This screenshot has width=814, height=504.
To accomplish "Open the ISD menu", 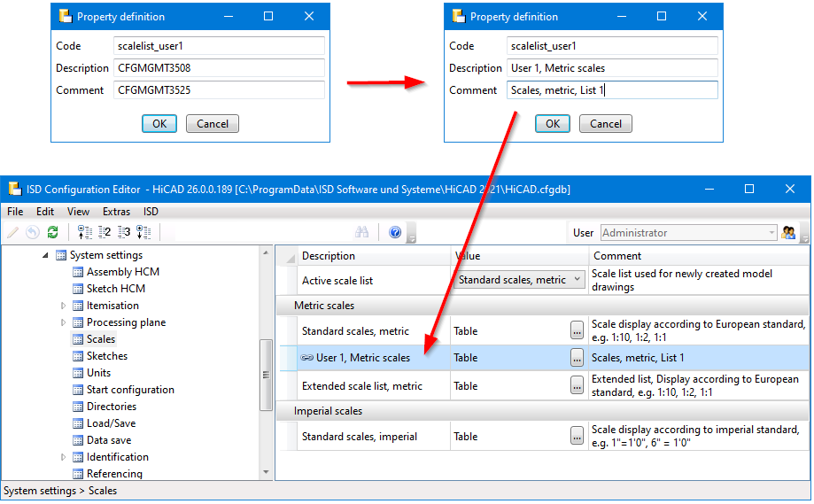I will (x=151, y=211).
